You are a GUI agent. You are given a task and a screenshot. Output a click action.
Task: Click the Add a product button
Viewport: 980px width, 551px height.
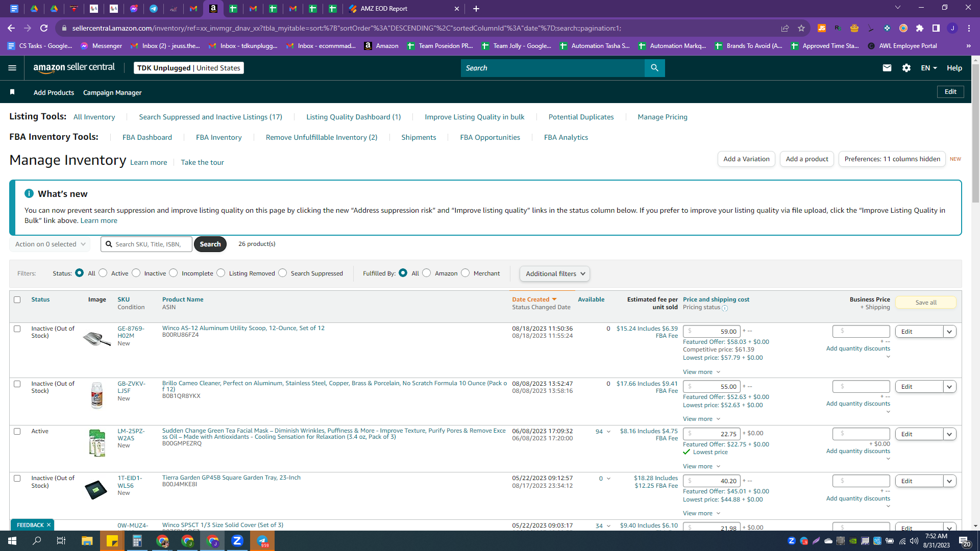click(807, 159)
